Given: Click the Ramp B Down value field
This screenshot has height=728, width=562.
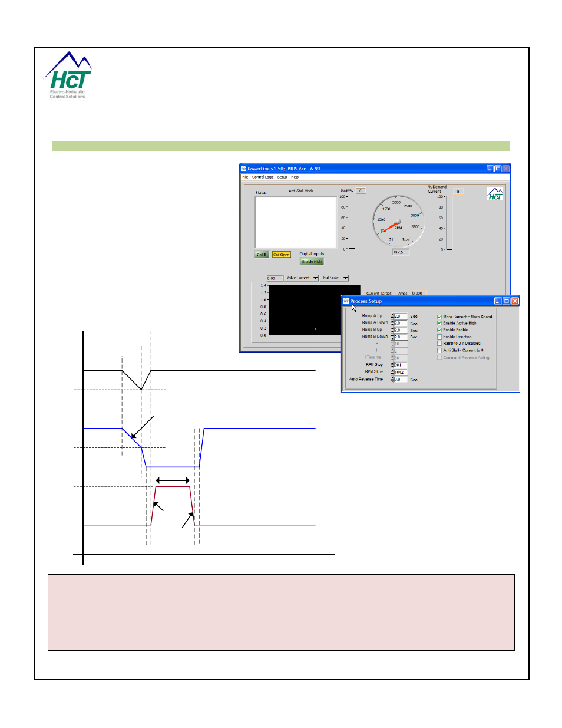Looking at the screenshot, I should coord(401,337).
